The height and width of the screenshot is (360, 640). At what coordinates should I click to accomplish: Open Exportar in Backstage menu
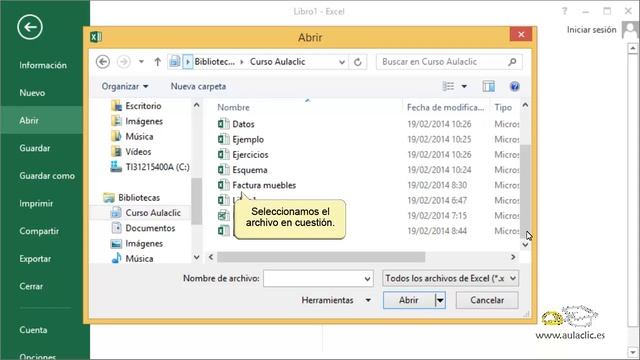[x=35, y=259]
